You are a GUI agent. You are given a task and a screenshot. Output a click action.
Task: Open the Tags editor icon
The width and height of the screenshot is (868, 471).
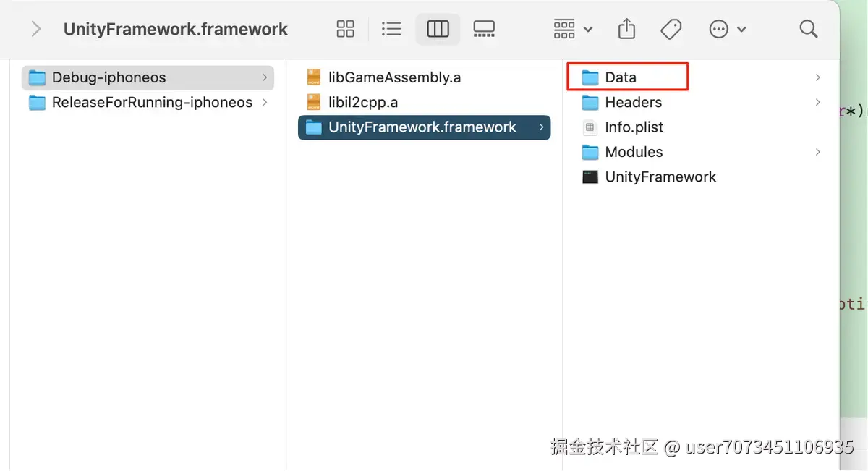[671, 29]
